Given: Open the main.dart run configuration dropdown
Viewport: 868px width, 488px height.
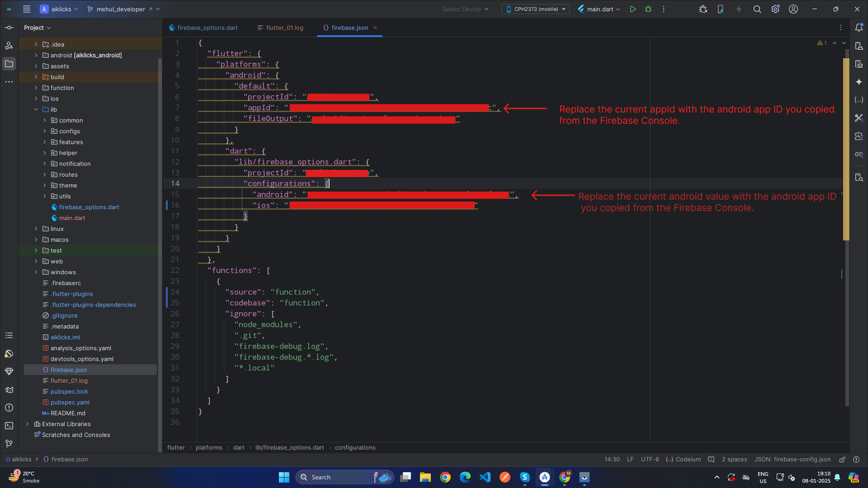Looking at the screenshot, I should (x=599, y=9).
